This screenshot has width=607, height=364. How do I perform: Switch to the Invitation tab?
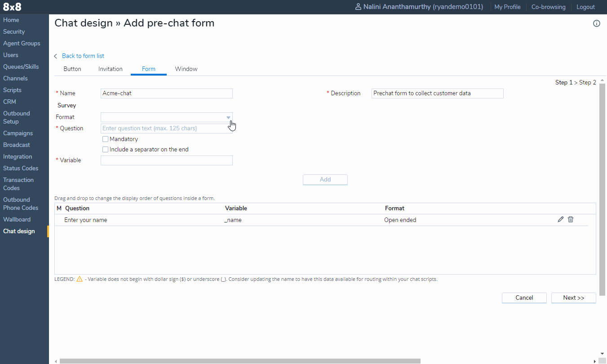111,69
